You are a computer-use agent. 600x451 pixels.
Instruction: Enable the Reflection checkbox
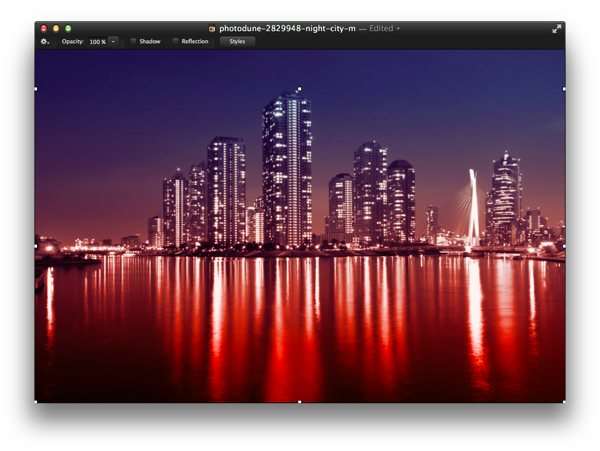[x=175, y=41]
